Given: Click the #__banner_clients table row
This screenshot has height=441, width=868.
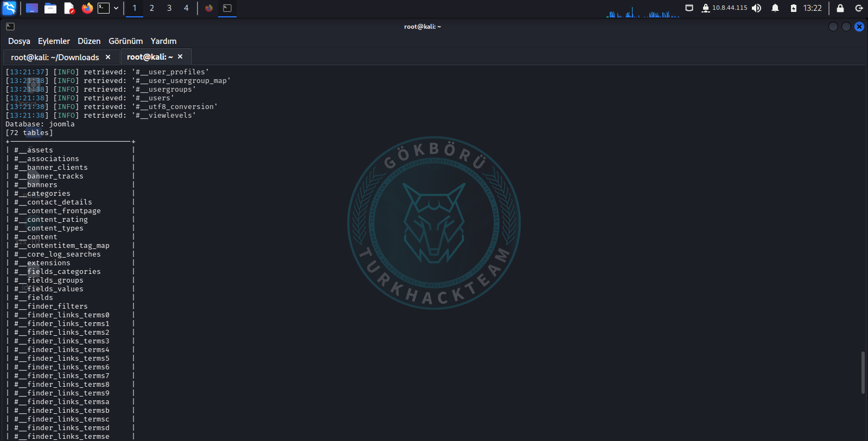Looking at the screenshot, I should click(70, 168).
